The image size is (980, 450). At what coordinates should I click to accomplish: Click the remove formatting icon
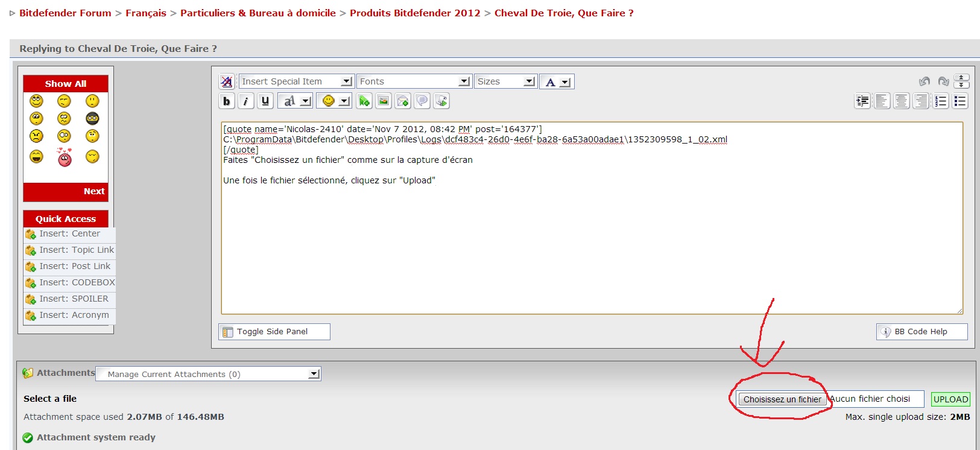[227, 81]
